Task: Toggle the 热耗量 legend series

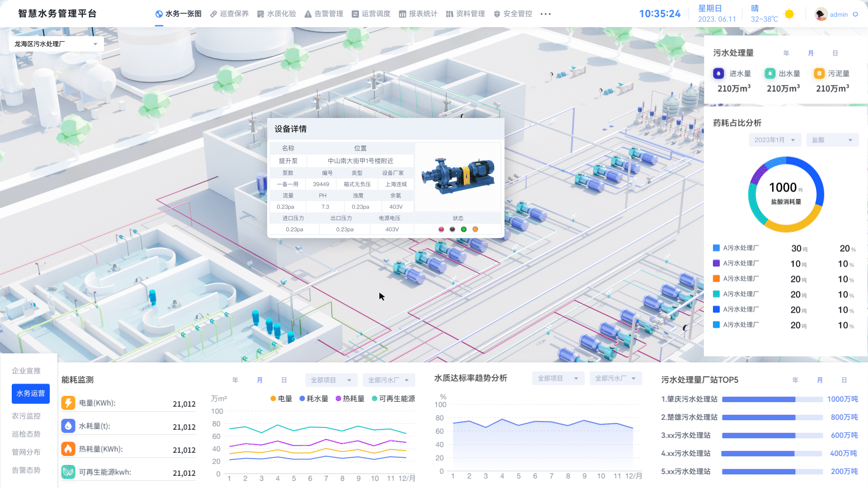Action: [x=350, y=399]
